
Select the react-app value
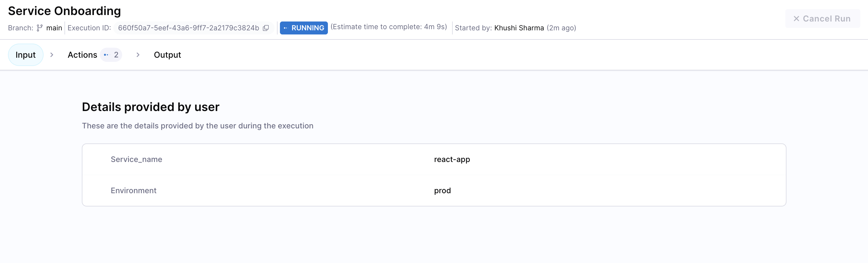click(452, 160)
